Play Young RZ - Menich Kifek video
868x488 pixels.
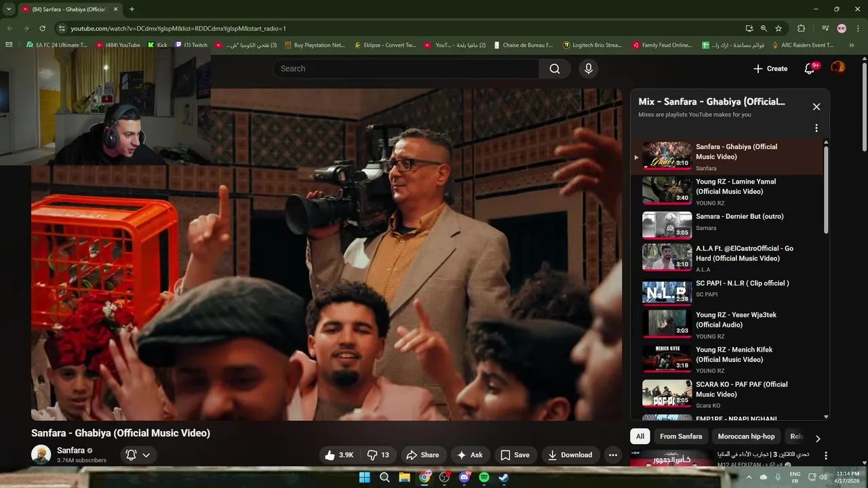[x=726, y=359]
